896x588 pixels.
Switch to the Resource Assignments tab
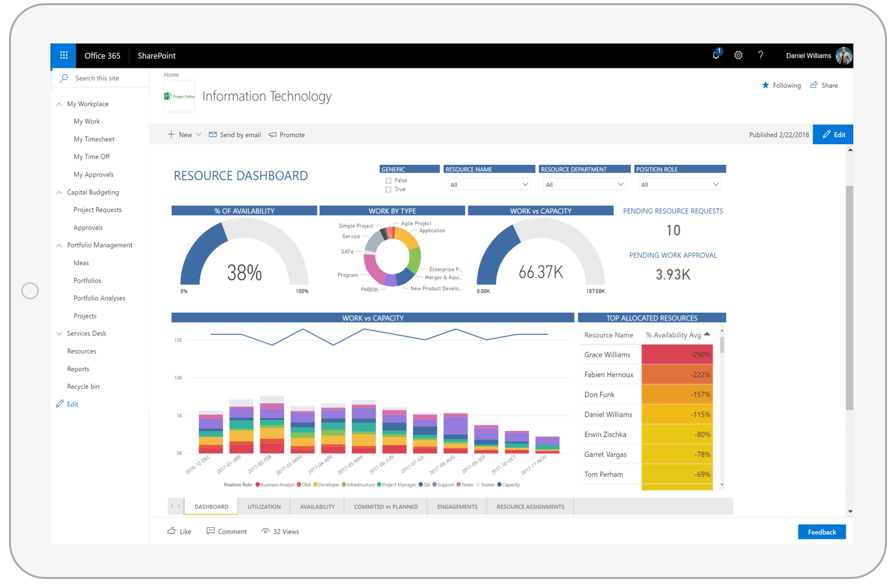530,507
